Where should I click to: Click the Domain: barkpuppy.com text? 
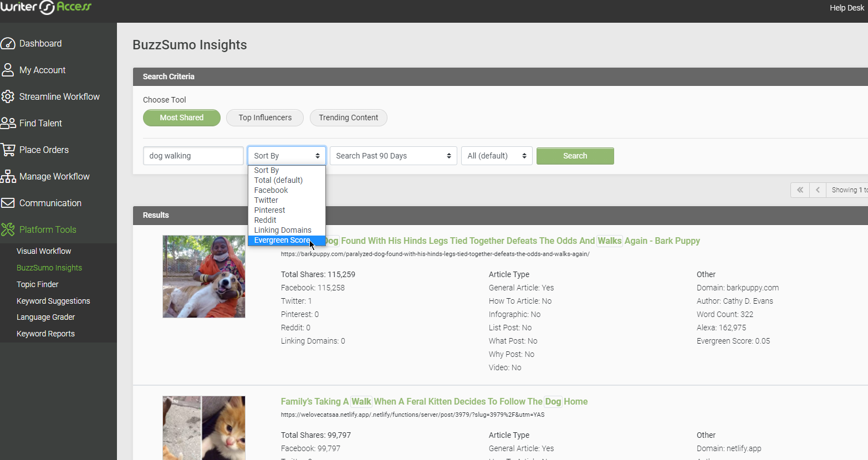(x=738, y=288)
